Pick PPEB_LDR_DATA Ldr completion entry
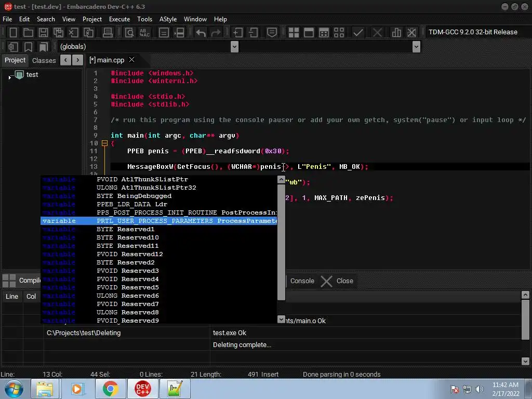 [159, 204]
